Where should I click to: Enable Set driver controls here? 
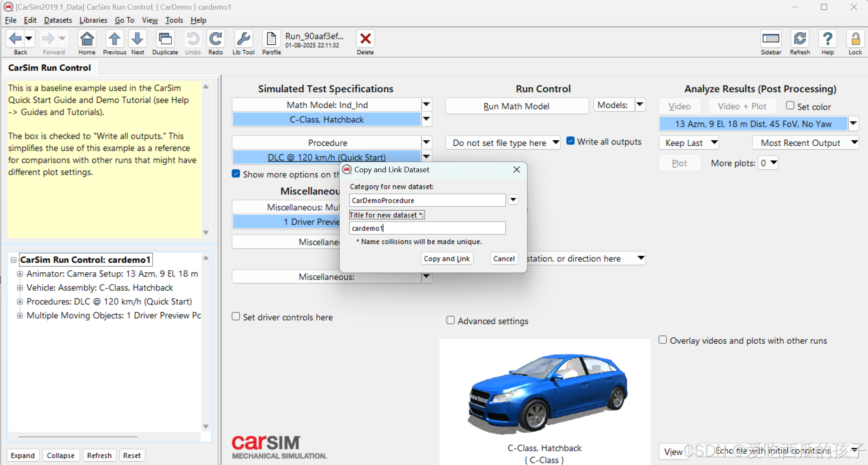pos(236,316)
